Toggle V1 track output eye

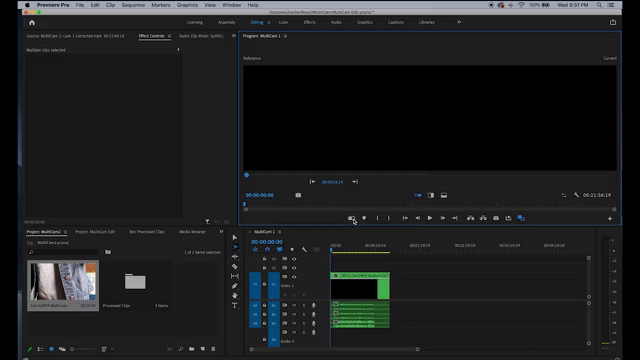[x=294, y=277]
